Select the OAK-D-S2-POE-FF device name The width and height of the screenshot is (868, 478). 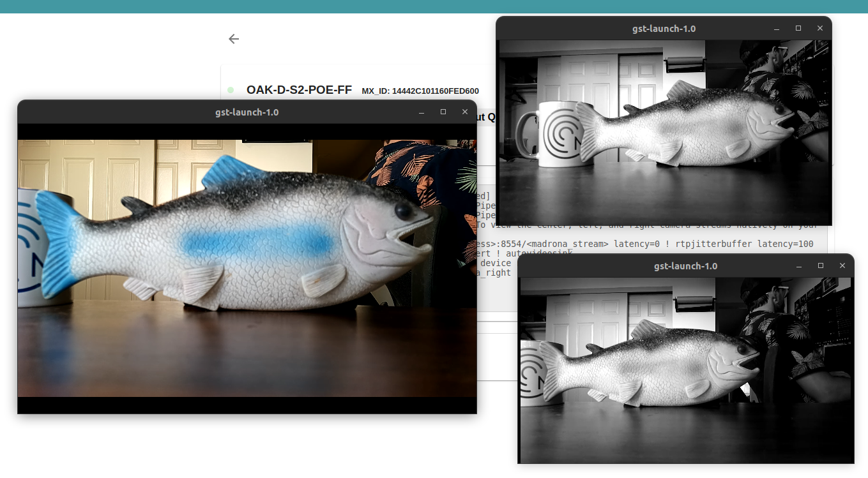[299, 90]
